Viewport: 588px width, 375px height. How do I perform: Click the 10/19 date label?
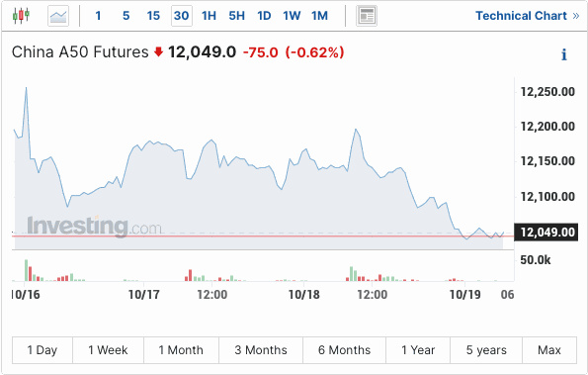[465, 294]
